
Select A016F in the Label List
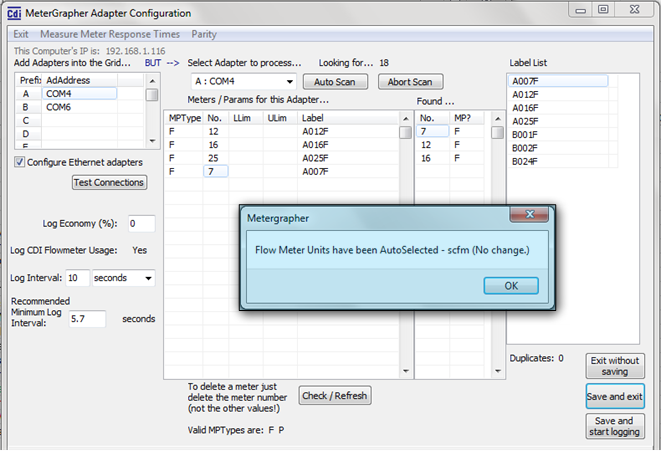point(558,108)
